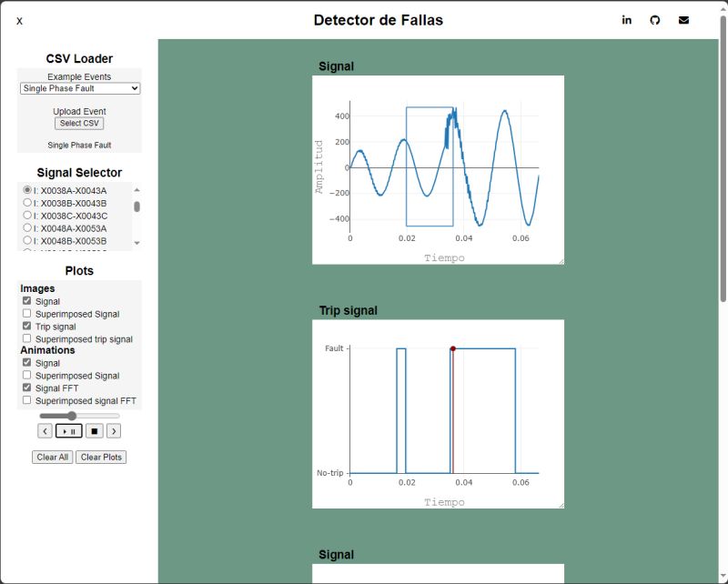
Task: Open the Example Events dropdown
Action: [x=80, y=88]
